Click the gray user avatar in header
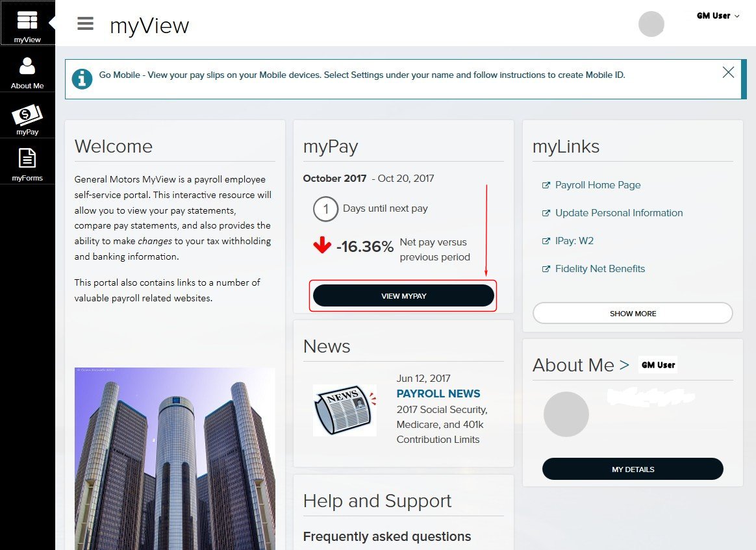This screenshot has height=550, width=756. [x=651, y=23]
